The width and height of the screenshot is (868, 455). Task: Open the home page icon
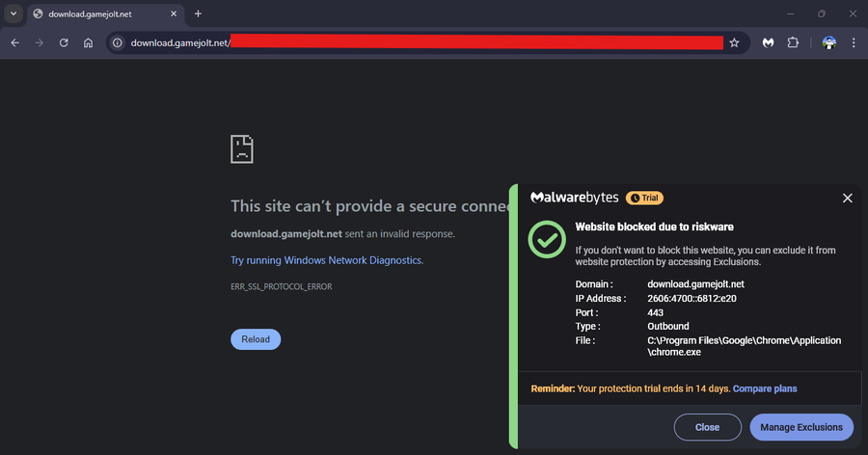point(88,42)
